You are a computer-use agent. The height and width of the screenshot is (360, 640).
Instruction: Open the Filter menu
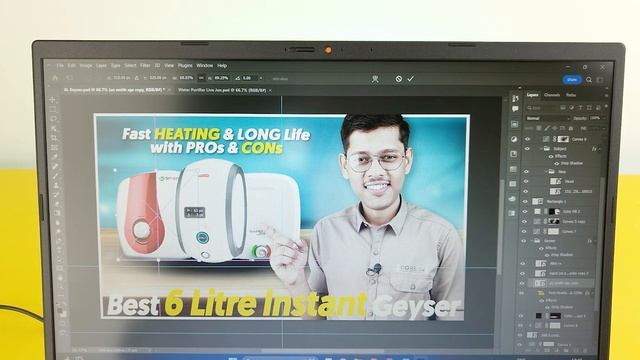coord(145,65)
